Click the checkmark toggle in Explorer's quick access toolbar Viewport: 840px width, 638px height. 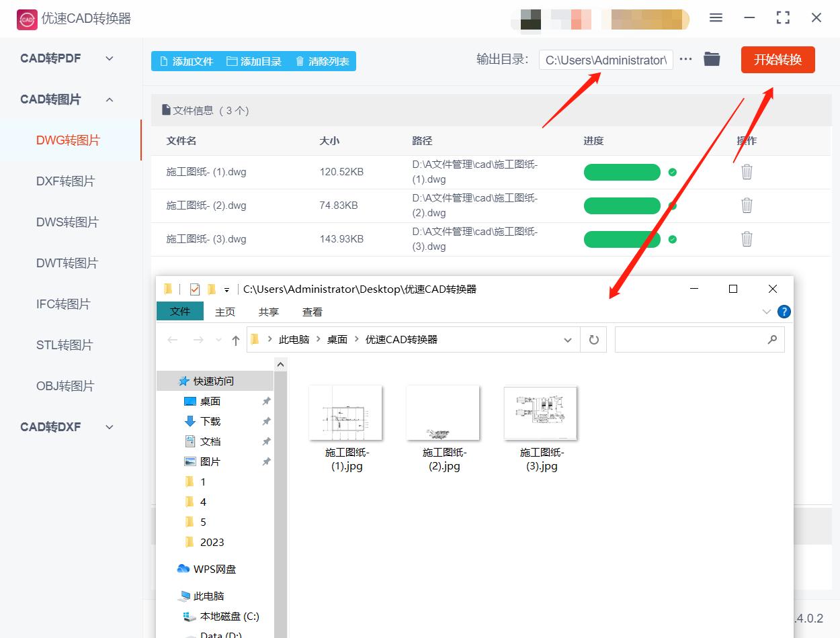click(194, 289)
